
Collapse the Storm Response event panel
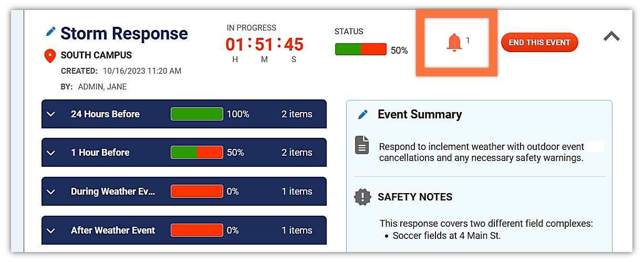pos(611,36)
